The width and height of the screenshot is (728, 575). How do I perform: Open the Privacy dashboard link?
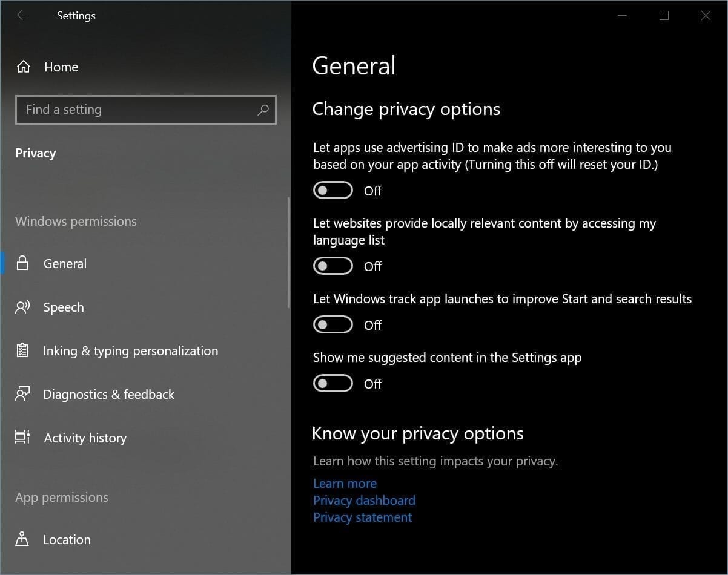(x=364, y=500)
